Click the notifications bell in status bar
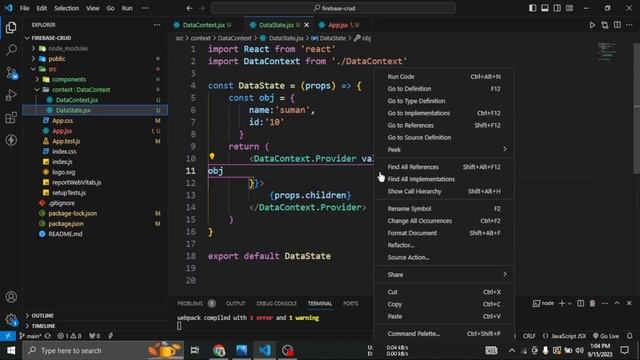Image resolution: width=640 pixels, height=360 pixels. [629, 336]
